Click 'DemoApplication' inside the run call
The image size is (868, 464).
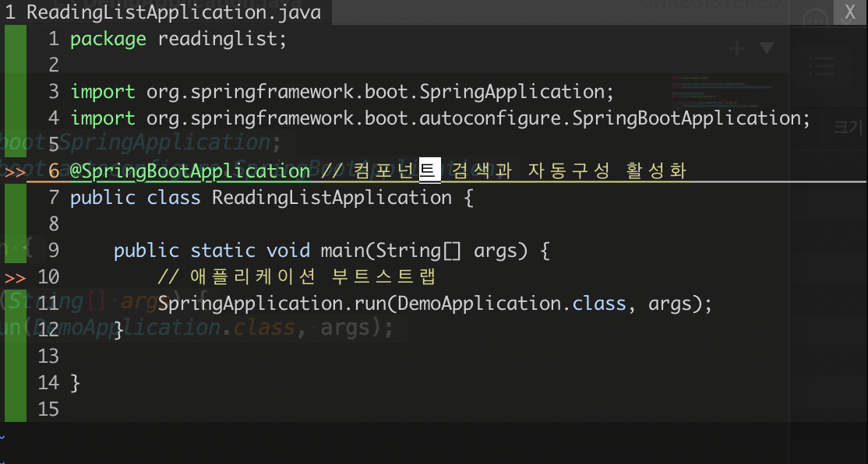click(x=478, y=304)
